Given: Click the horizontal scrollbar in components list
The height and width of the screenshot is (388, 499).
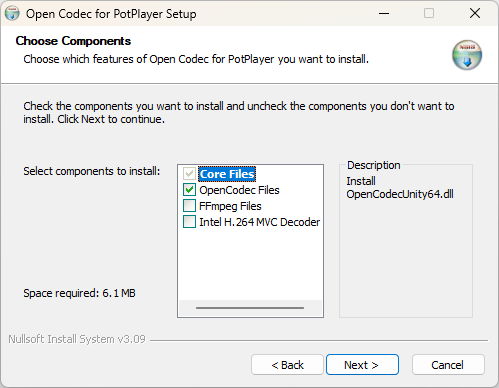Looking at the screenshot, I should (x=250, y=308).
